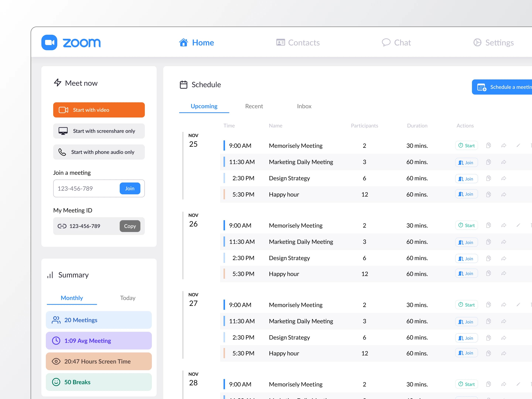532x399 pixels.
Task: Share the Nov 27 Memorisely Meeting
Action: point(504,305)
